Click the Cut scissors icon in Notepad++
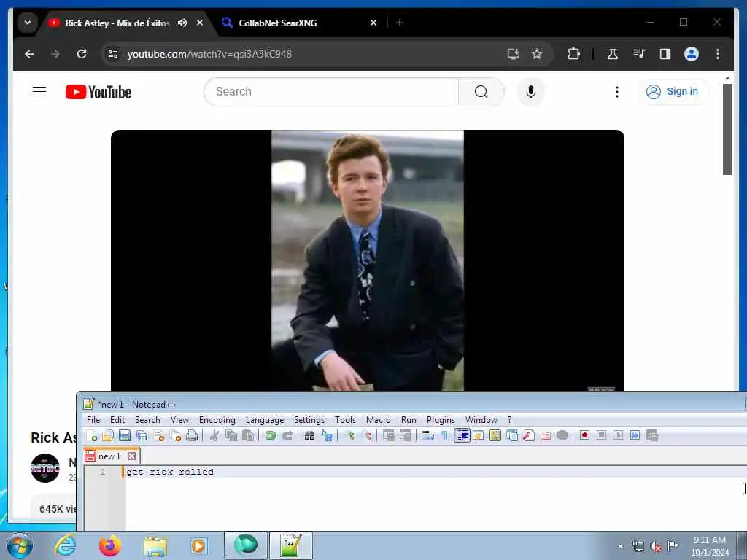This screenshot has width=747, height=560. pyautogui.click(x=214, y=435)
